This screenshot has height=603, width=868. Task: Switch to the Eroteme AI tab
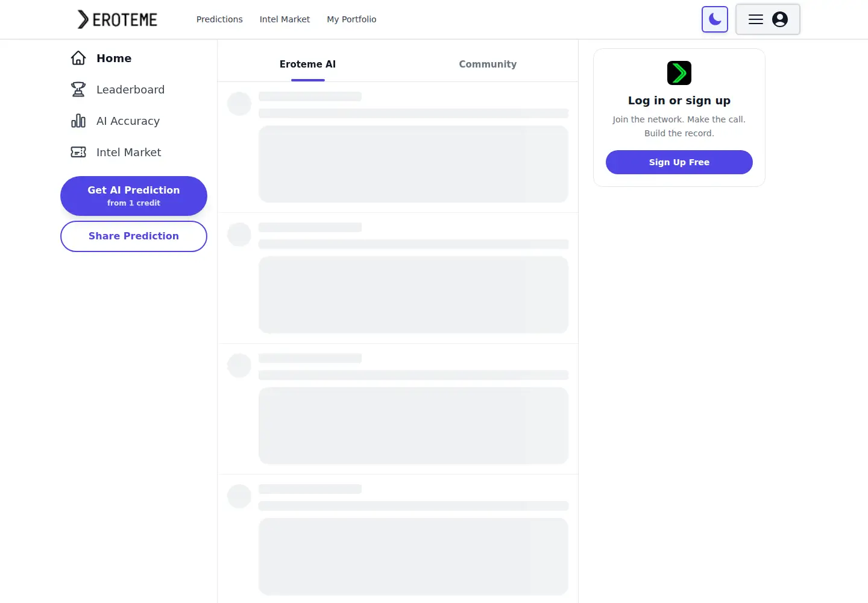coord(307,64)
